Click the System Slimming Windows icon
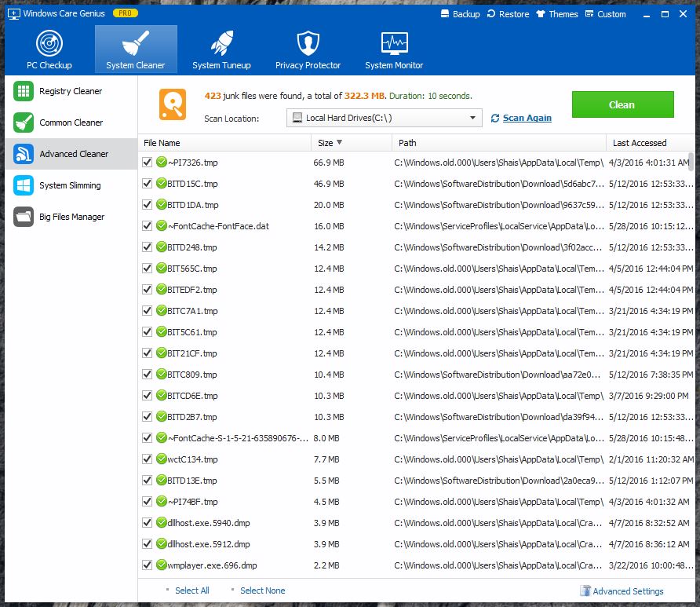Viewport: 700px width, 607px height. [x=24, y=185]
